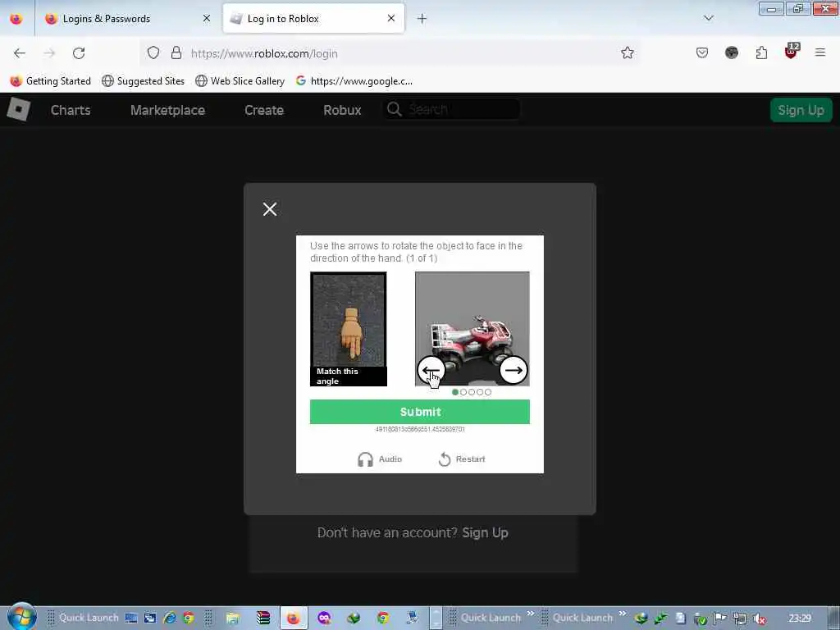Click the Audio headphones challenge option
Image resolution: width=840 pixels, height=630 pixels.
point(380,459)
